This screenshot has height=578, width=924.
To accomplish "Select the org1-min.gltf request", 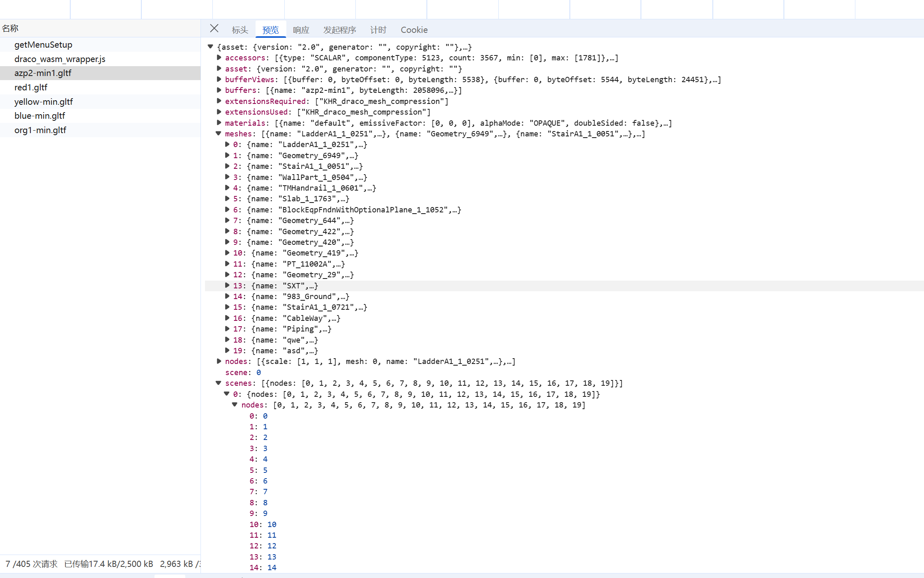I will click(40, 130).
